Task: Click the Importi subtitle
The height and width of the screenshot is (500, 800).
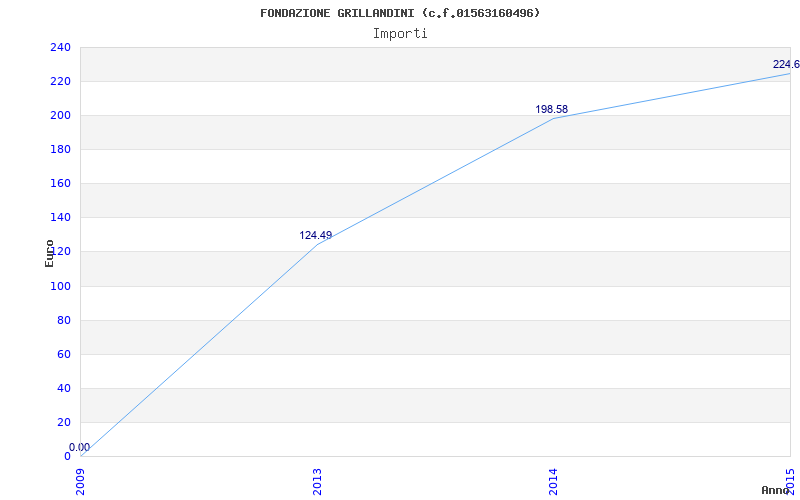Action: coord(400,34)
